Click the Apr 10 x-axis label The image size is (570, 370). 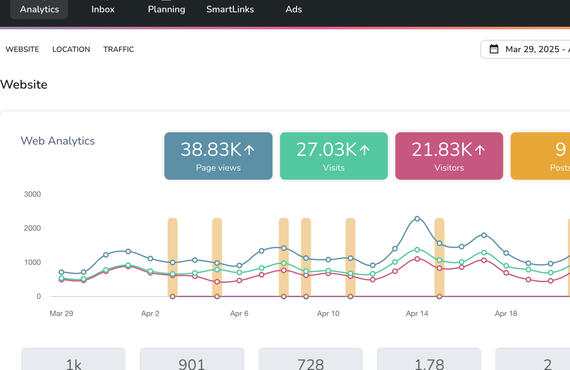[328, 313]
